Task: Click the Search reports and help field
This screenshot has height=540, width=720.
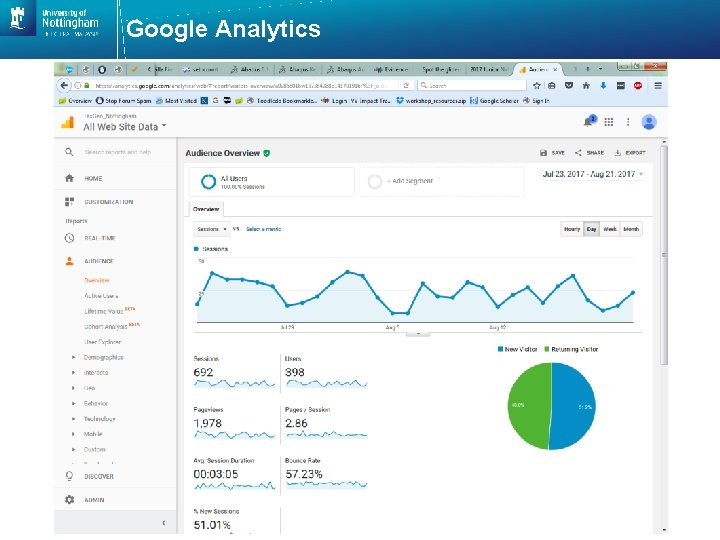Action: [118, 152]
